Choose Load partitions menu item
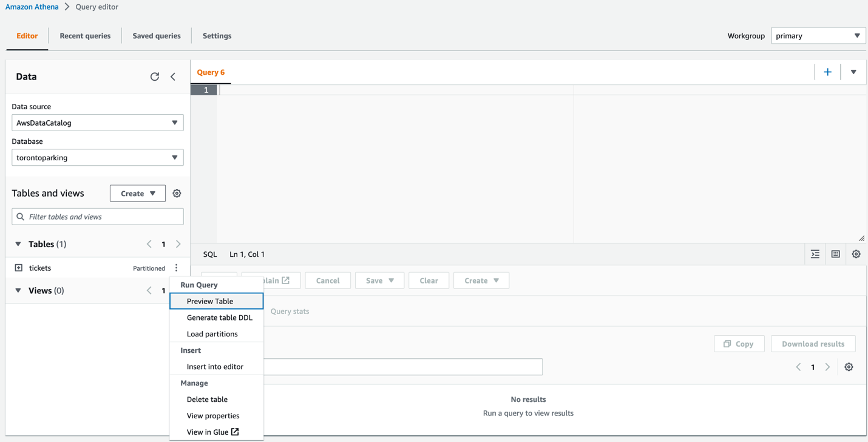The width and height of the screenshot is (868, 442). (217, 334)
